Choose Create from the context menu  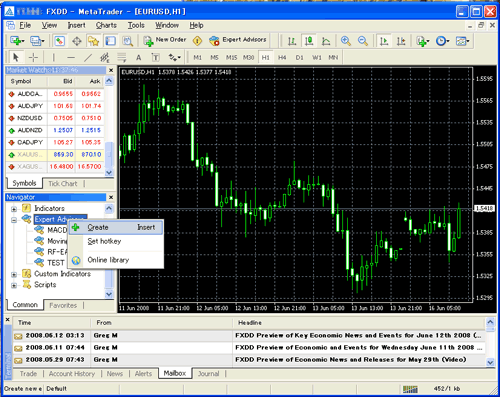(x=116, y=228)
